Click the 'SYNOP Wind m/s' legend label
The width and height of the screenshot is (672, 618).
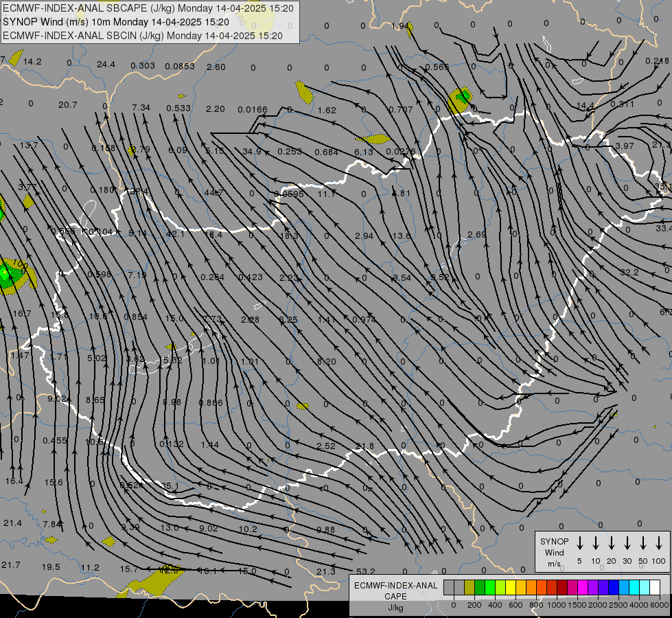[554, 552]
